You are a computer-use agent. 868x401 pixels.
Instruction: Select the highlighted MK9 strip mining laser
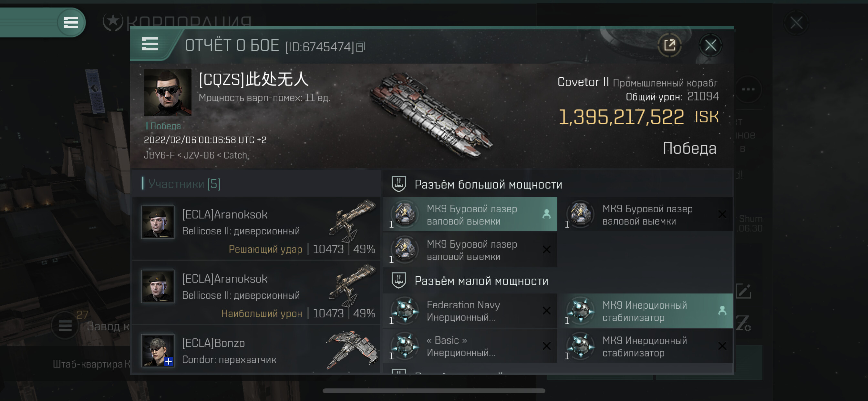point(470,215)
